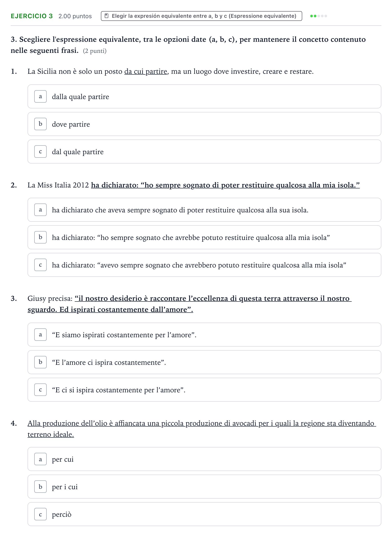Screen dimensions: 392x547
Task: Pick option b 'E l'amore ci ispira costantemente'
Action: point(204,362)
